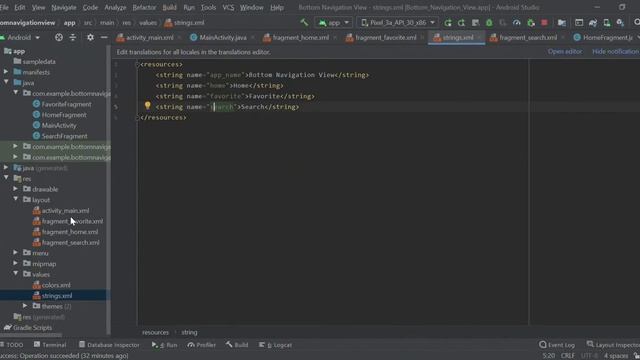Open the AVD Manager device icon
The image size is (640, 360).
tap(607, 23)
